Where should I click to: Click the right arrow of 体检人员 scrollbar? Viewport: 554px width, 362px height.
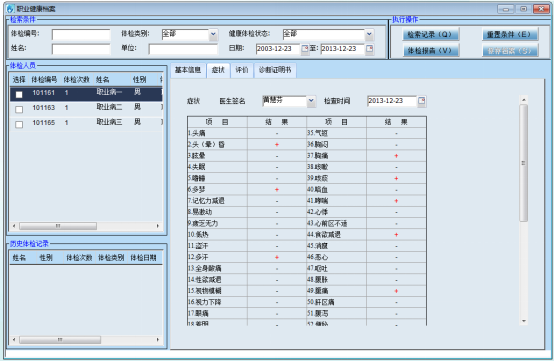coord(158,226)
